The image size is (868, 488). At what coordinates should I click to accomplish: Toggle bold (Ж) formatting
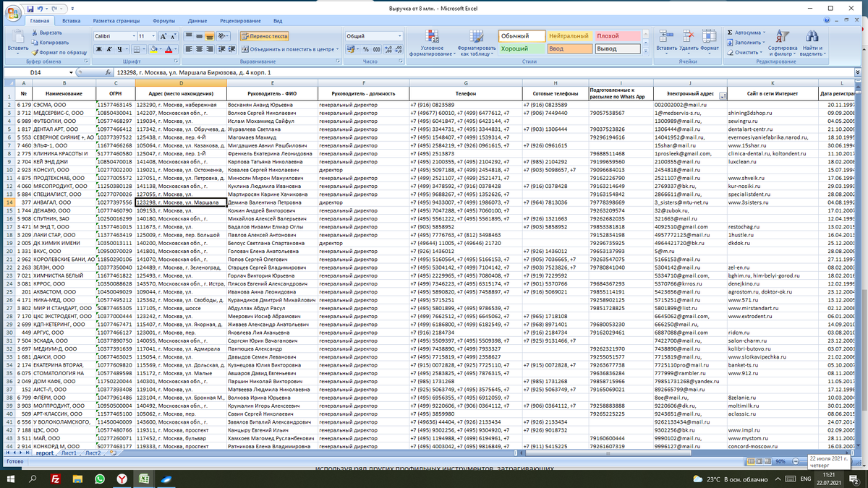click(x=99, y=49)
